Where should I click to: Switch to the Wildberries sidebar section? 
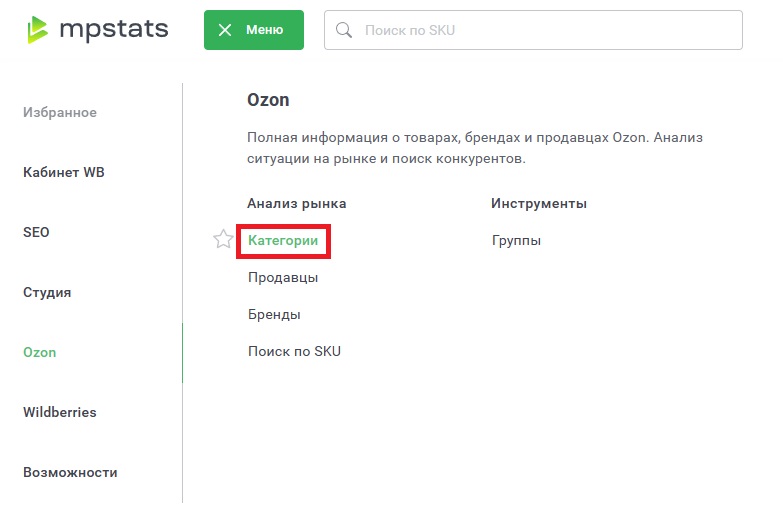point(60,412)
